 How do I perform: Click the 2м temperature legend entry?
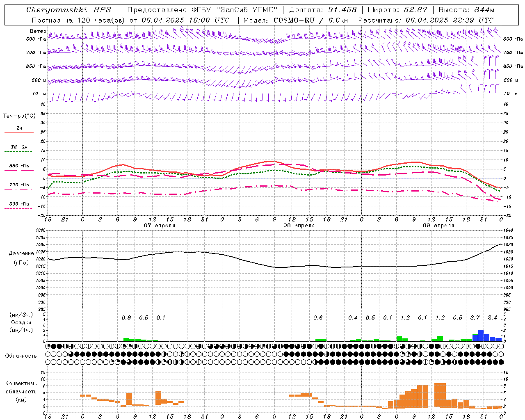19,128
